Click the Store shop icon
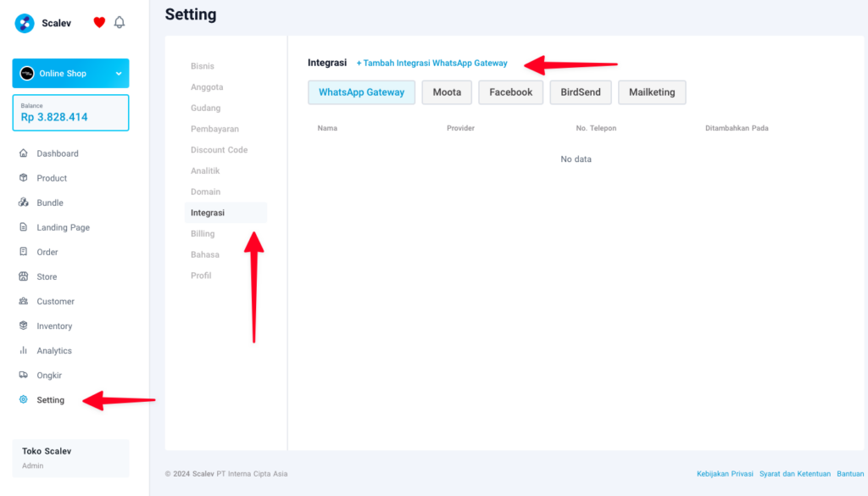 pos(23,276)
